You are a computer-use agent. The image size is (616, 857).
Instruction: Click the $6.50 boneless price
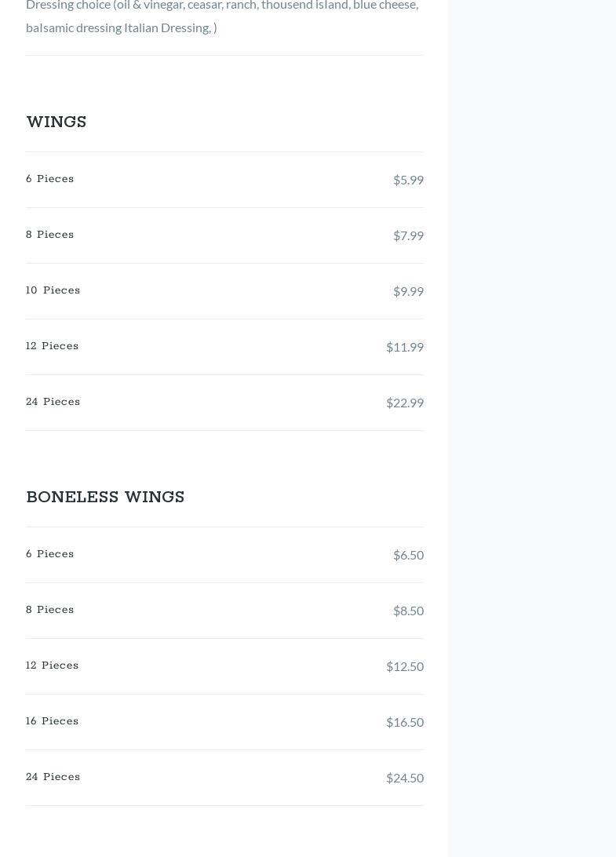point(408,555)
